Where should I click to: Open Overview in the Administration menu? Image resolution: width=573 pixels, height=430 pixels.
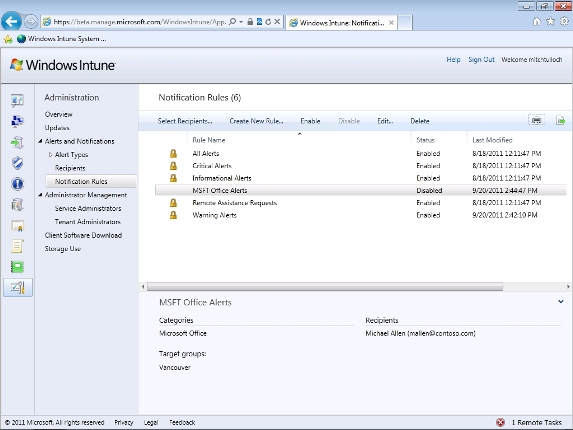58,114
